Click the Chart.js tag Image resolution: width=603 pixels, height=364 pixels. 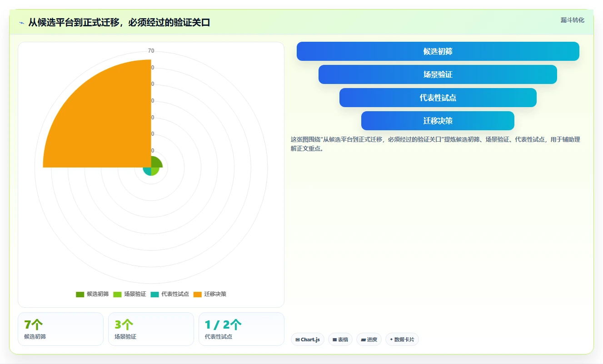point(308,339)
